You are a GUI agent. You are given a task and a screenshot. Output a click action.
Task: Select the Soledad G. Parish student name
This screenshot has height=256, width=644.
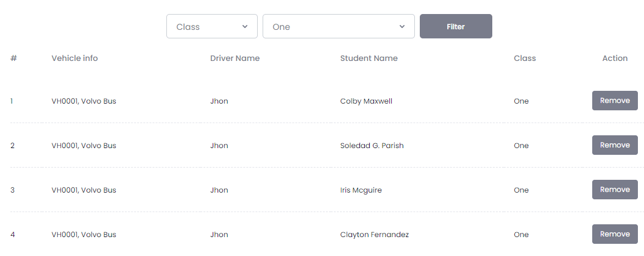[372, 146]
